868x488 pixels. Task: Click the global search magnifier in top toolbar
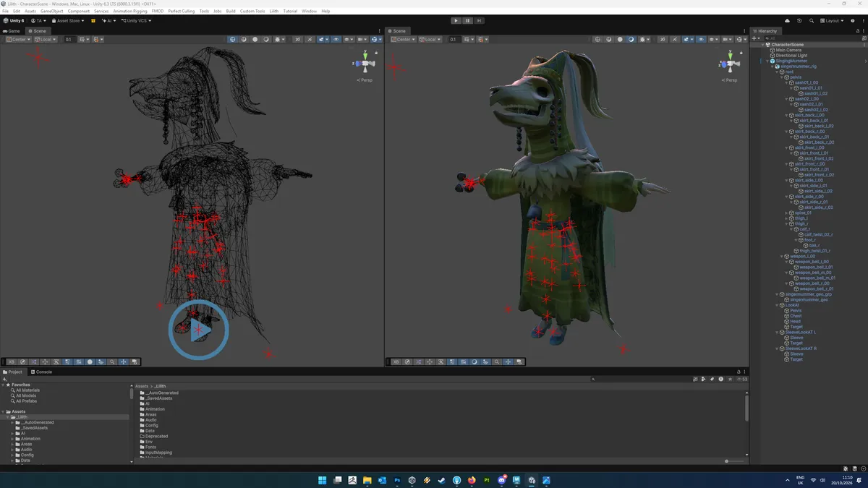pyautogui.click(x=812, y=21)
